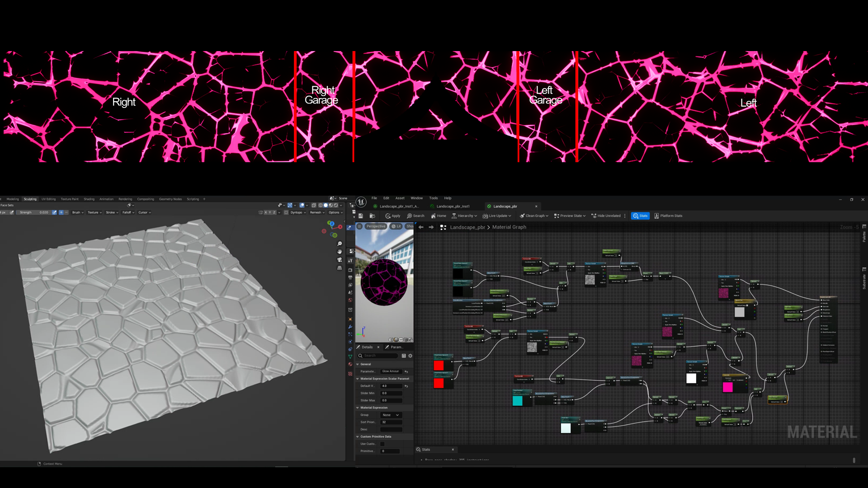Switch to the Landscape_pbr_Inst1 tab
Viewport: 868px width, 488px height.
coord(453,206)
